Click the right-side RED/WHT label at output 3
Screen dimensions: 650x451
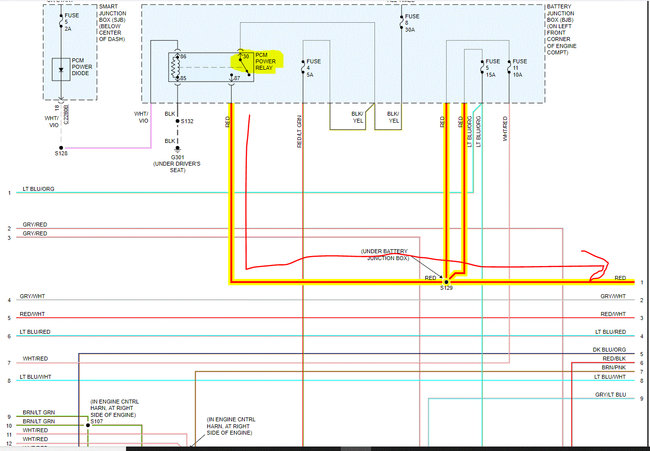click(614, 315)
